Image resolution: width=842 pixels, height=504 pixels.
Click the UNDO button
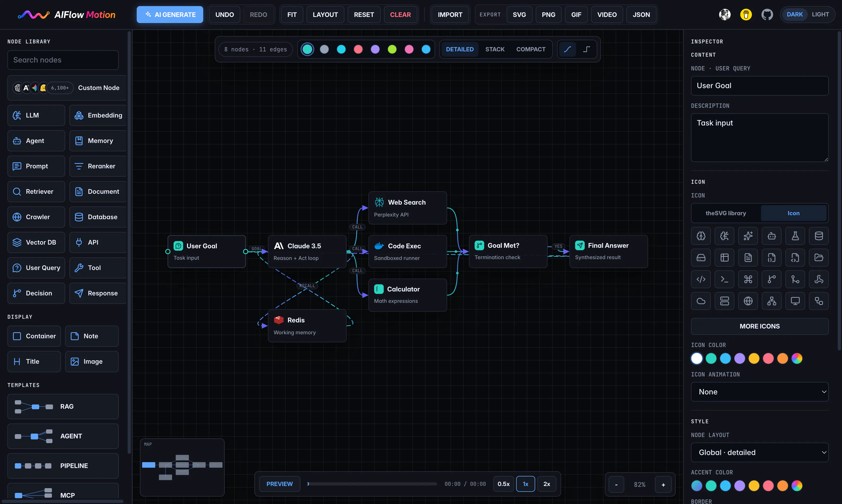(224, 15)
